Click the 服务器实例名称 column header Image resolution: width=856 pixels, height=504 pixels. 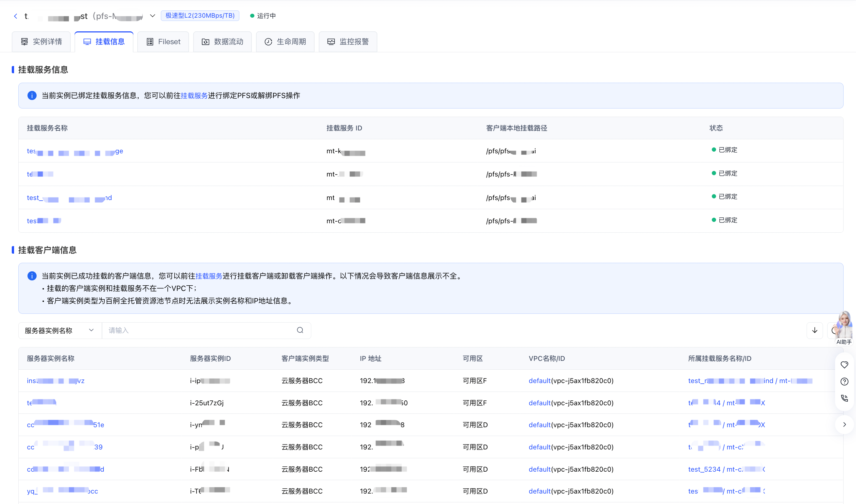pyautogui.click(x=51, y=359)
